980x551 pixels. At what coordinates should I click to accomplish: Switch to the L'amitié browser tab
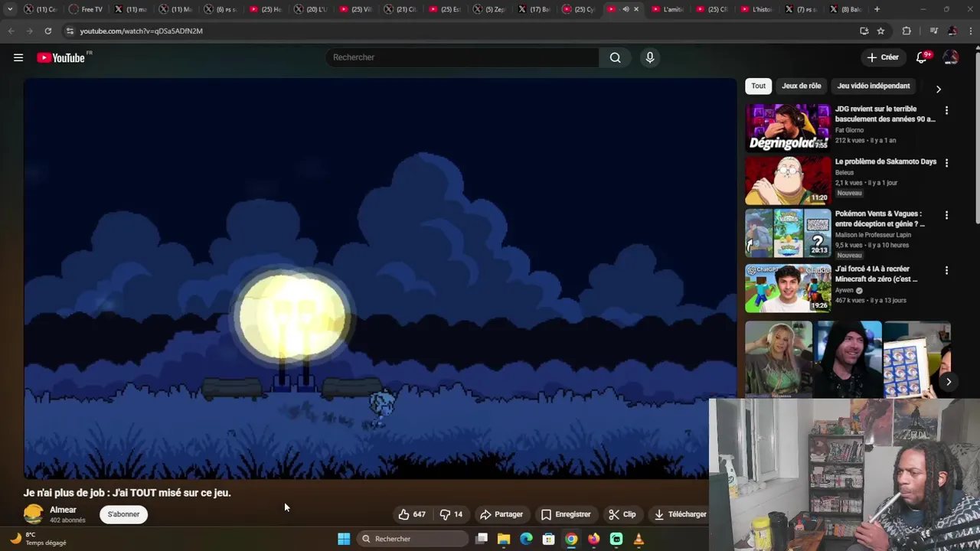[666, 9]
